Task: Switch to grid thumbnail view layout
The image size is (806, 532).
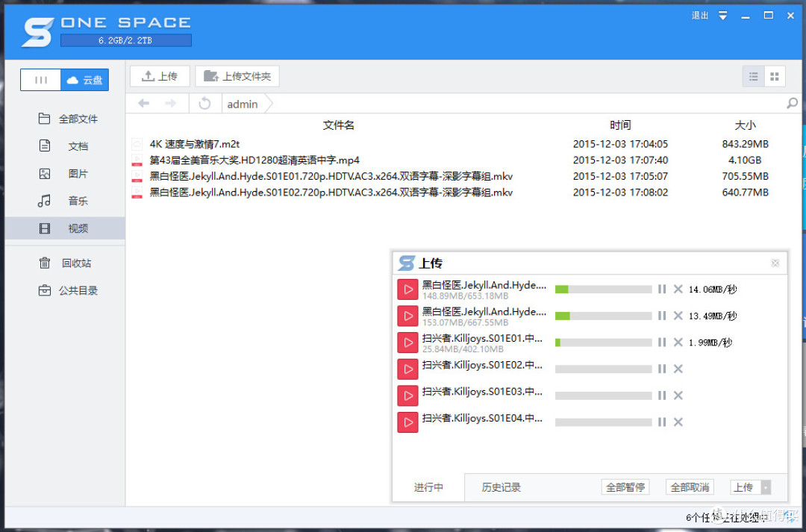Action: (775, 77)
